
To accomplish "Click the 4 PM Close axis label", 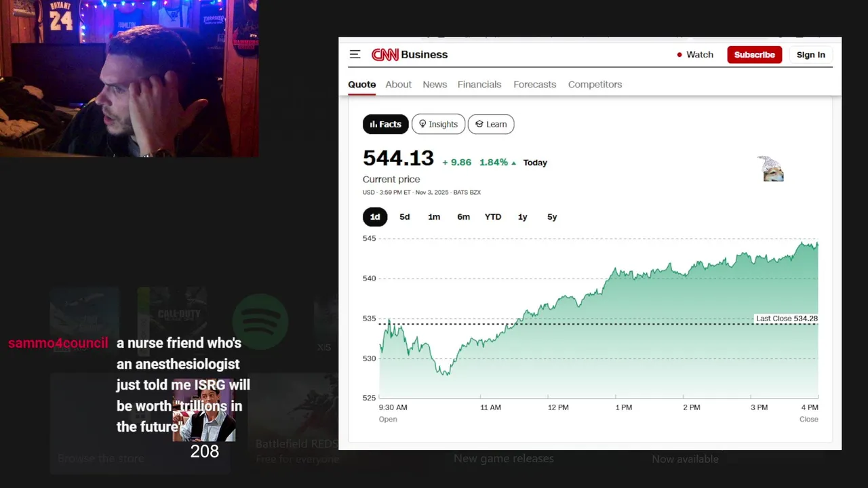I will 810,413.
